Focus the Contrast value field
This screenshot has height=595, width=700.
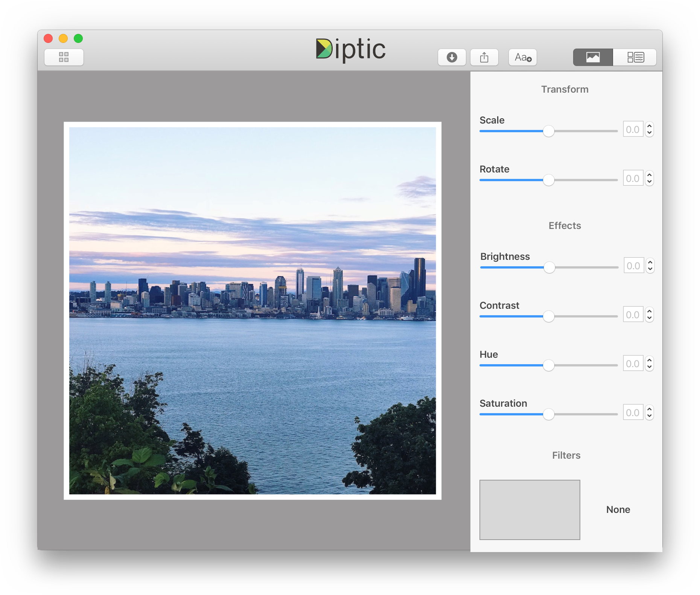(x=633, y=314)
